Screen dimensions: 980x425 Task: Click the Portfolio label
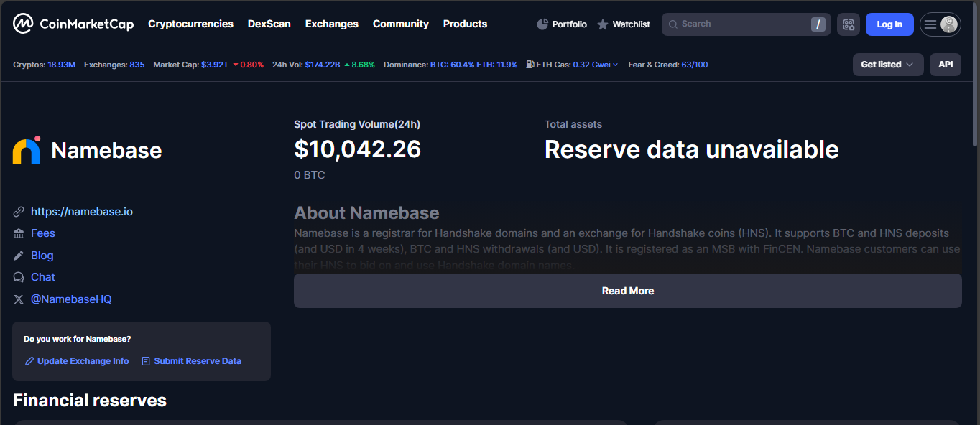(x=570, y=24)
